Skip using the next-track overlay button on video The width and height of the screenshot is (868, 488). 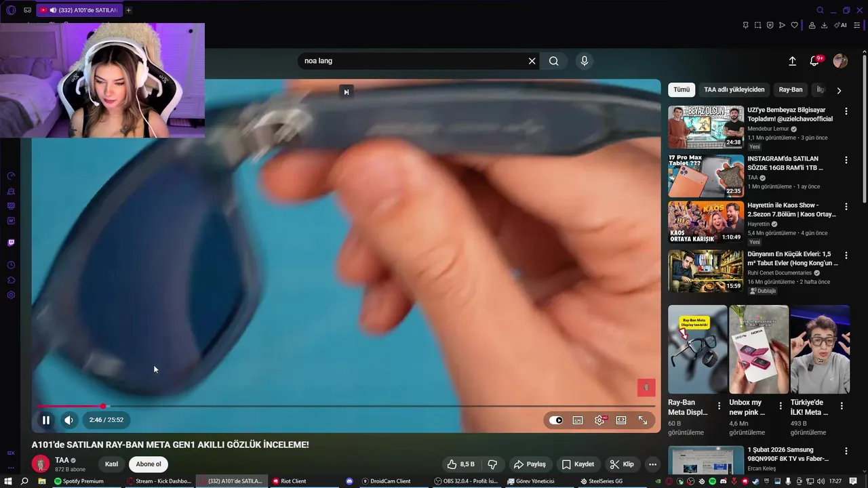346,92
